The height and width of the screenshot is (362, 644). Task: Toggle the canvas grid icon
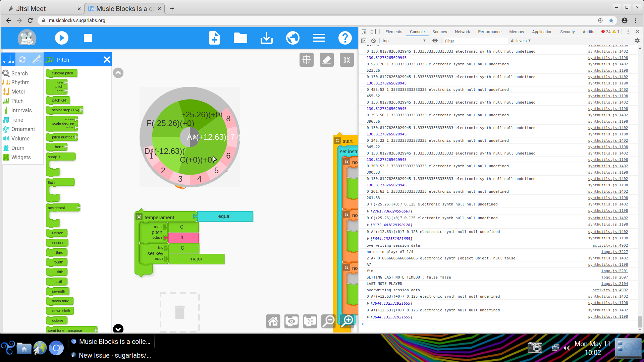pos(307,60)
